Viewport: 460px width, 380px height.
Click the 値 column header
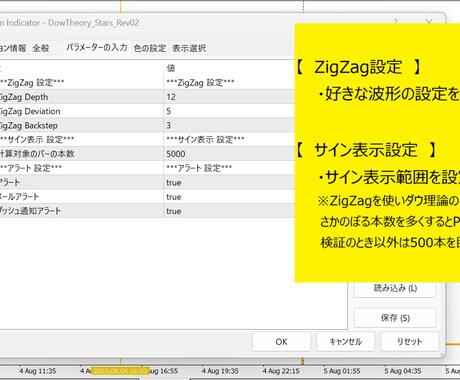(x=171, y=68)
